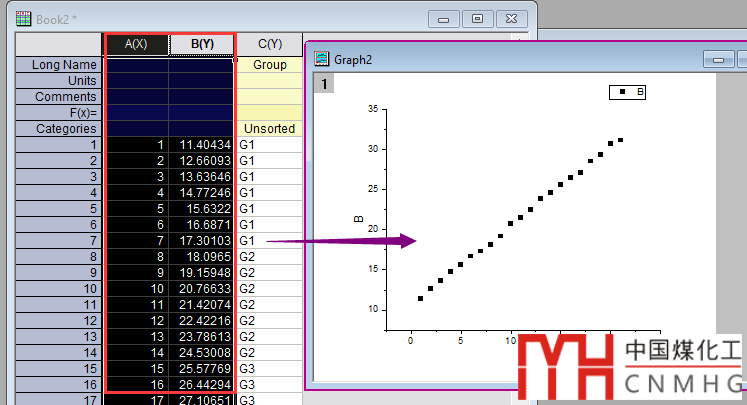Select column A(X) header

(x=135, y=44)
